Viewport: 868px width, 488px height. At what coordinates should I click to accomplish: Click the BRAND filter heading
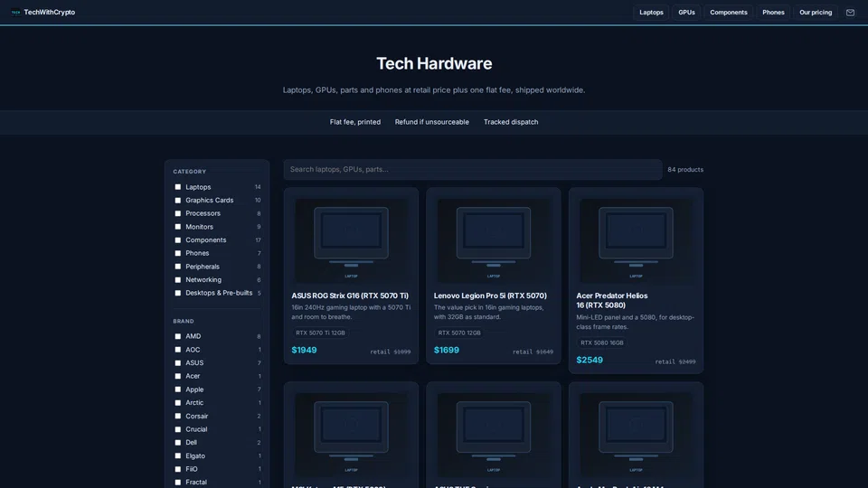click(184, 322)
